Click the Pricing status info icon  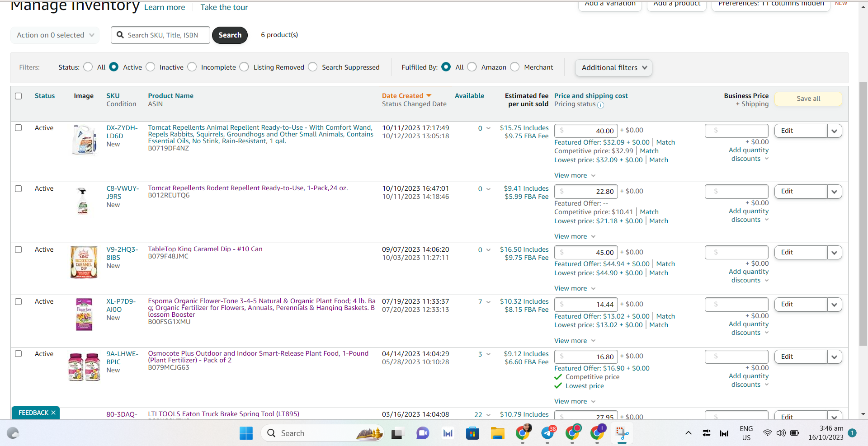600,105
